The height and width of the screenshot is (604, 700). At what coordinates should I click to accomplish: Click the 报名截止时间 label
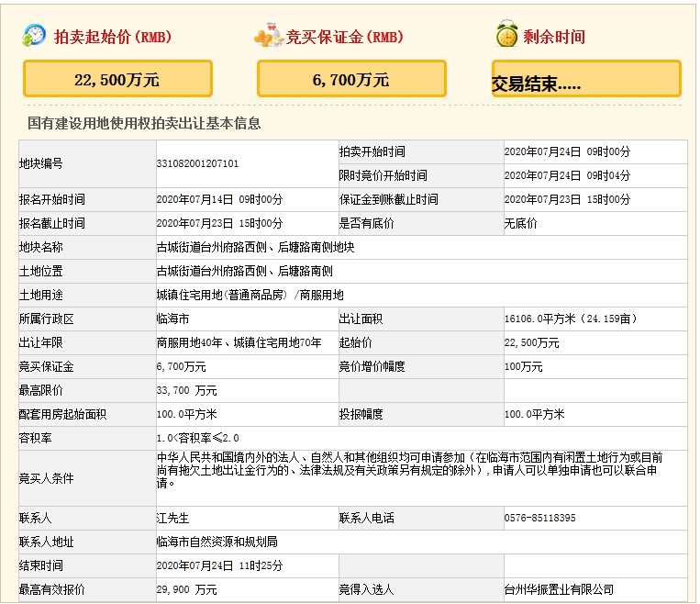pyautogui.click(x=51, y=223)
